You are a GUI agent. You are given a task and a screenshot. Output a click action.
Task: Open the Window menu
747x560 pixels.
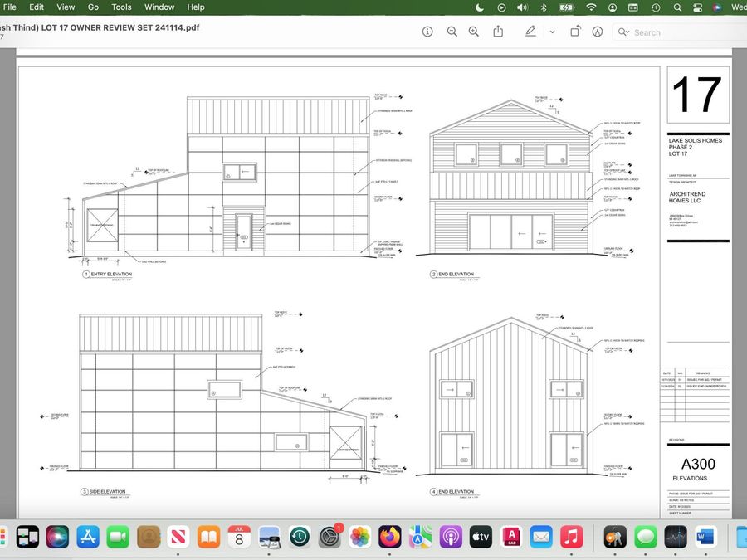pos(159,7)
